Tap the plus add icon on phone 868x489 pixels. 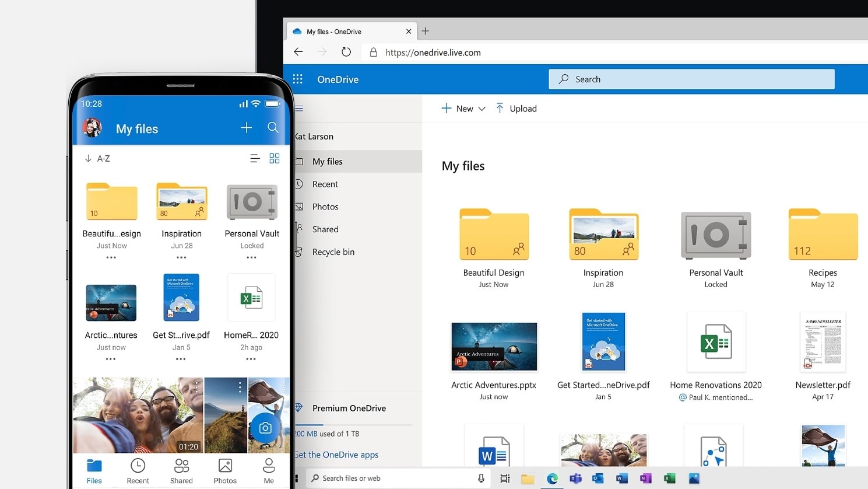point(246,128)
